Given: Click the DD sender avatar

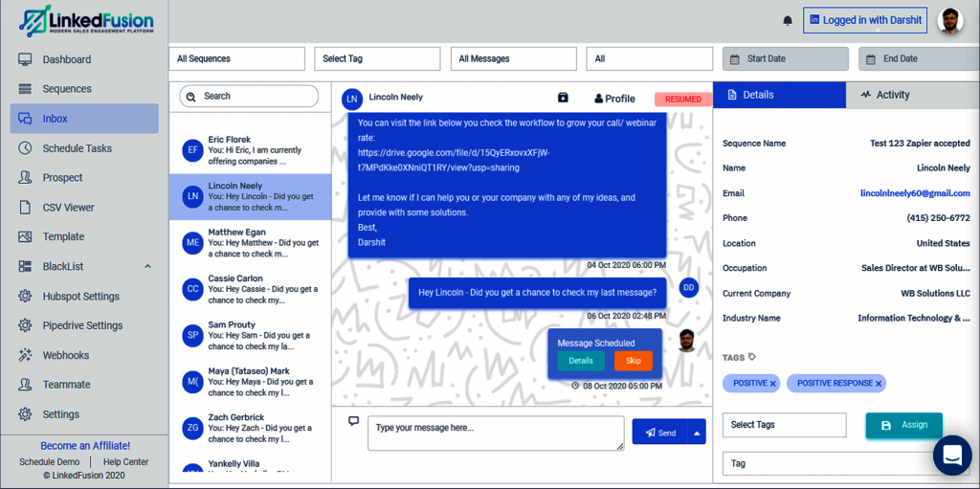Looking at the screenshot, I should click(689, 288).
